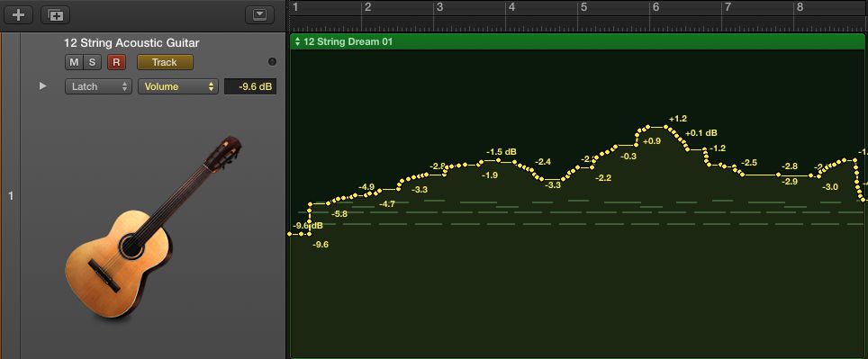Click the duplicate track icon
This screenshot has width=868, height=359.
[55, 15]
